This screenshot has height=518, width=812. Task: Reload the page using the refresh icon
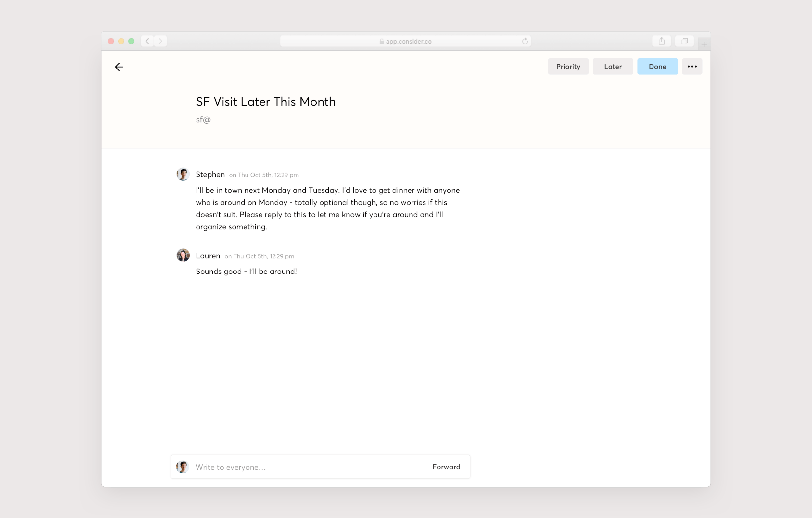point(525,41)
